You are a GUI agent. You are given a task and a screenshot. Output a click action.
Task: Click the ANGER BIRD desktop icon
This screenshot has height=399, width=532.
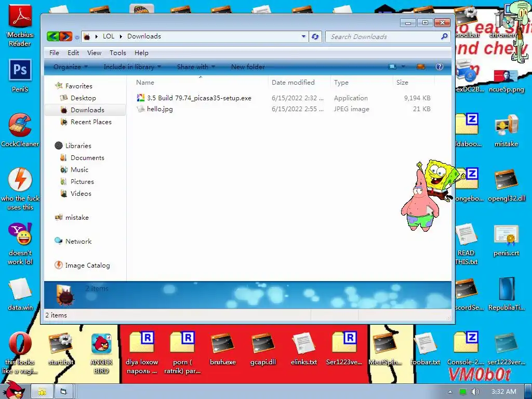click(101, 353)
